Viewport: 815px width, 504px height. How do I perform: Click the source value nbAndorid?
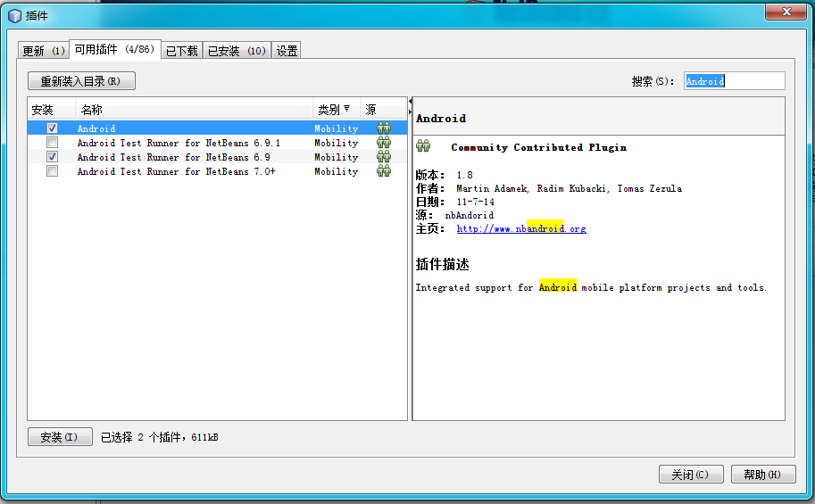(470, 215)
